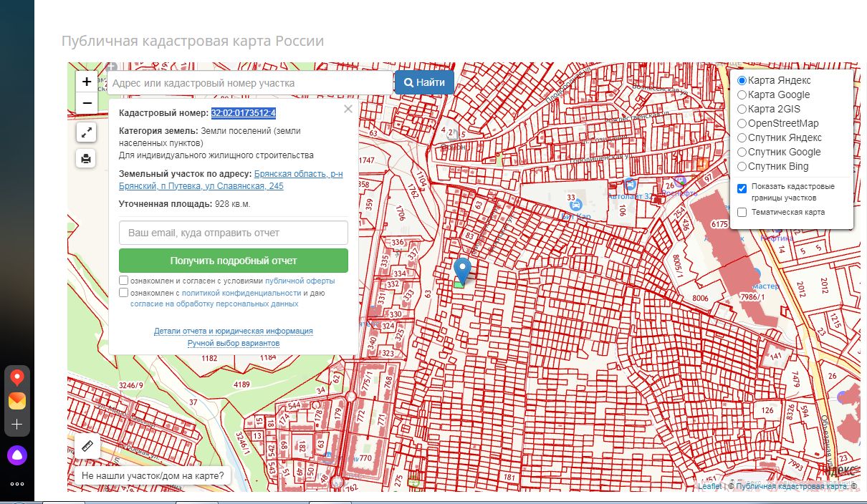Open Детали отчета и юридическая информация link
Image resolution: width=867 pixels, height=504 pixels.
tap(234, 331)
